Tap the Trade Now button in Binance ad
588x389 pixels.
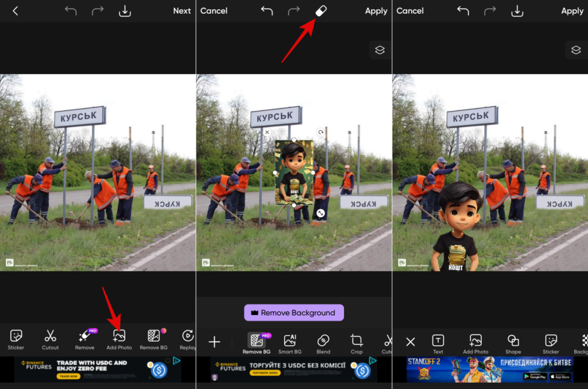[68, 376]
